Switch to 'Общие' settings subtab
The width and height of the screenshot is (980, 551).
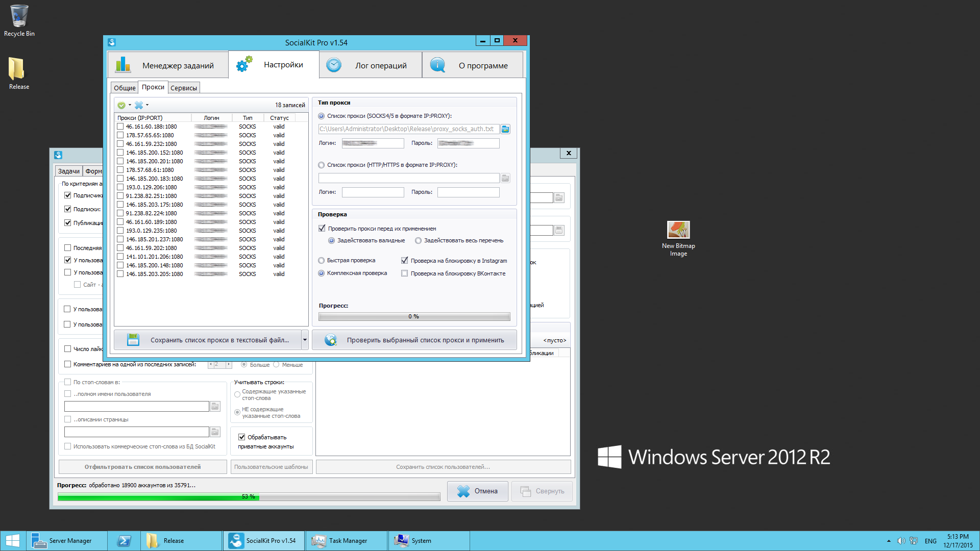[125, 88]
